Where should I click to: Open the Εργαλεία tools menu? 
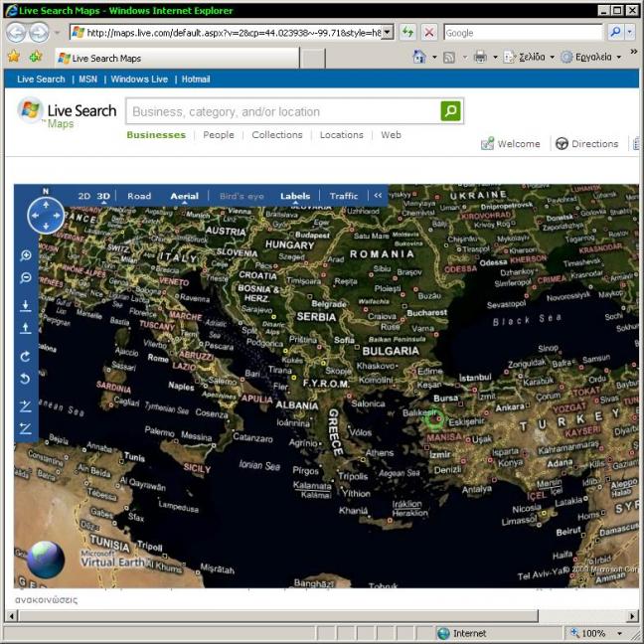click(591, 57)
